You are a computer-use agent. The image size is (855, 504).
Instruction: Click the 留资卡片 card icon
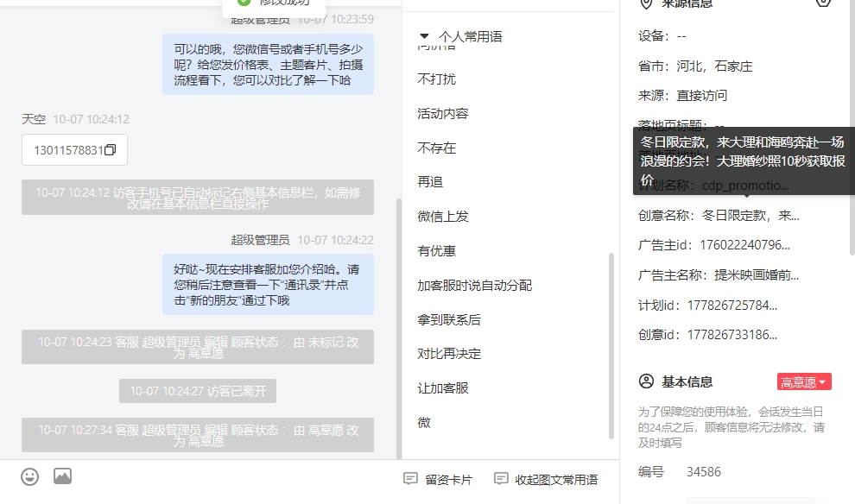click(410, 479)
